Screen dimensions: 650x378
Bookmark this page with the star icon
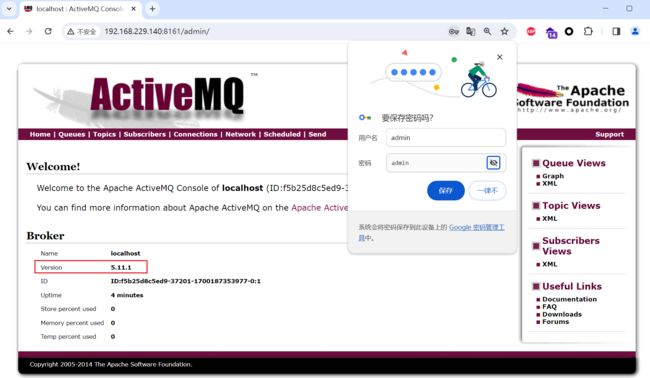[504, 32]
